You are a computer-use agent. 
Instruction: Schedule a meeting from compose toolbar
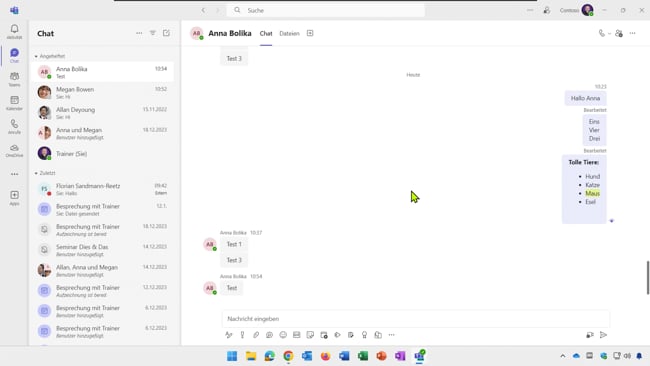324,334
